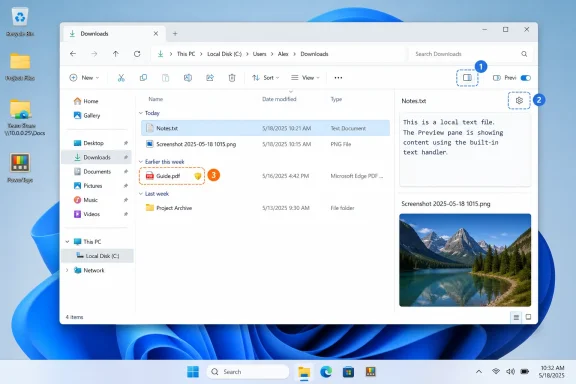Open File Explorer from the taskbar
This screenshot has height=384, width=576.
pos(304,372)
